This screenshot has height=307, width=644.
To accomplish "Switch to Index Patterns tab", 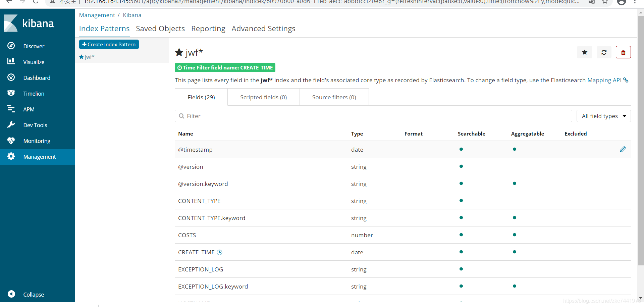I will pos(104,29).
